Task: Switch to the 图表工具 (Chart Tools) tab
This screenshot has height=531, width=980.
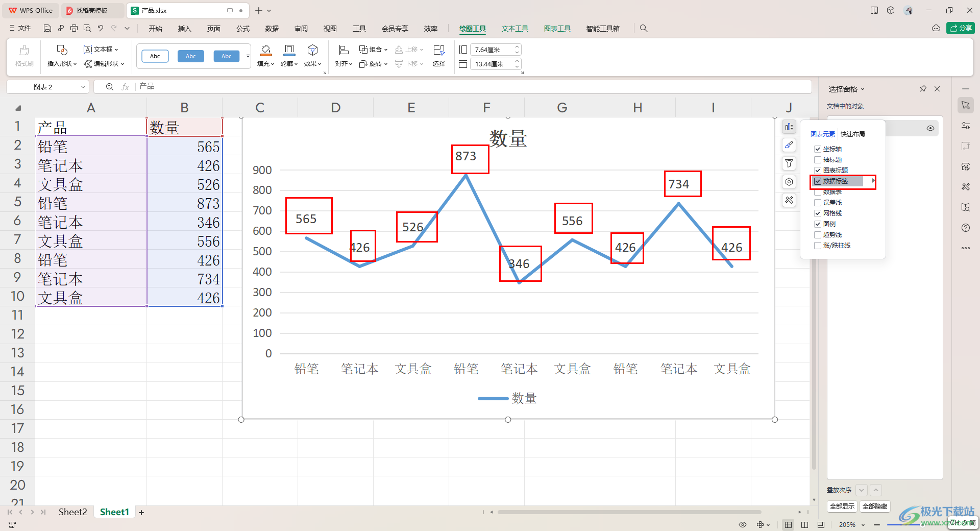Action: click(557, 29)
